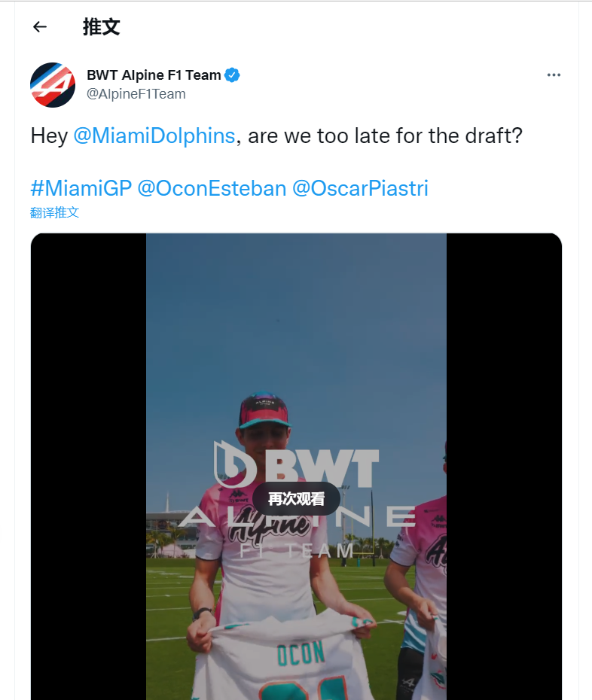The image size is (592, 700).
Task: Visit the @OconEsteban mention
Action: point(212,188)
